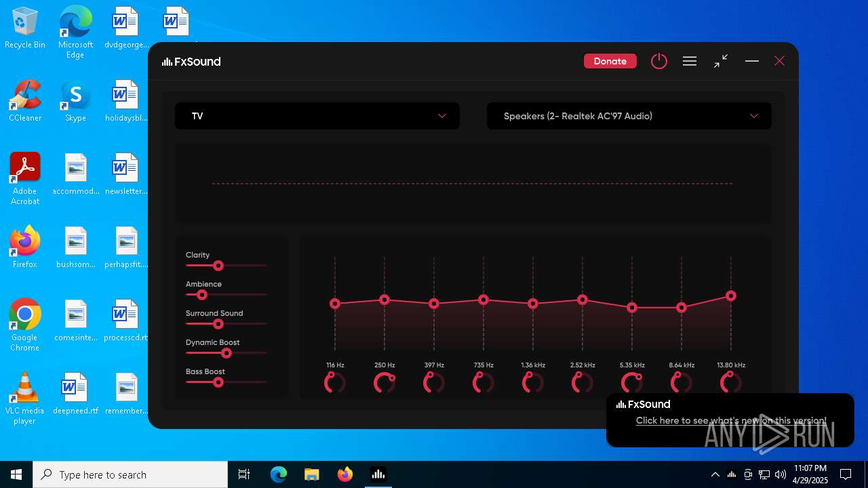Click the Bass Boost slider handle
This screenshot has height=488, width=868.
click(218, 382)
